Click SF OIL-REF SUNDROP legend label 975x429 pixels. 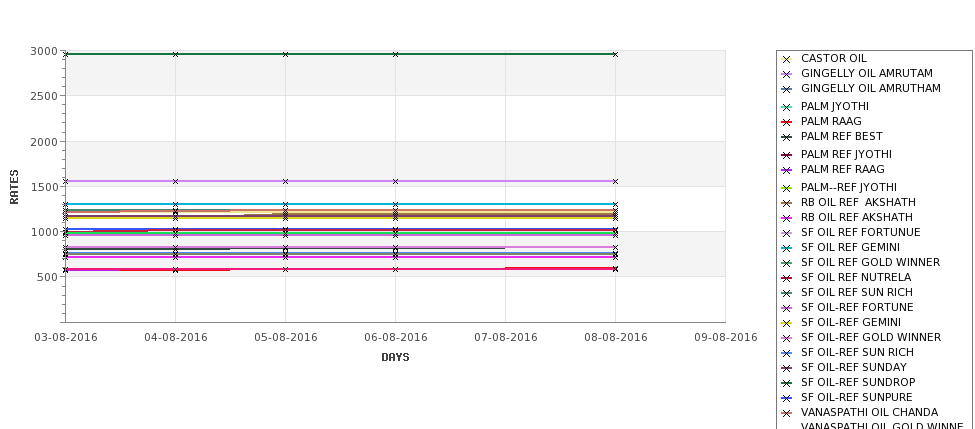point(857,382)
